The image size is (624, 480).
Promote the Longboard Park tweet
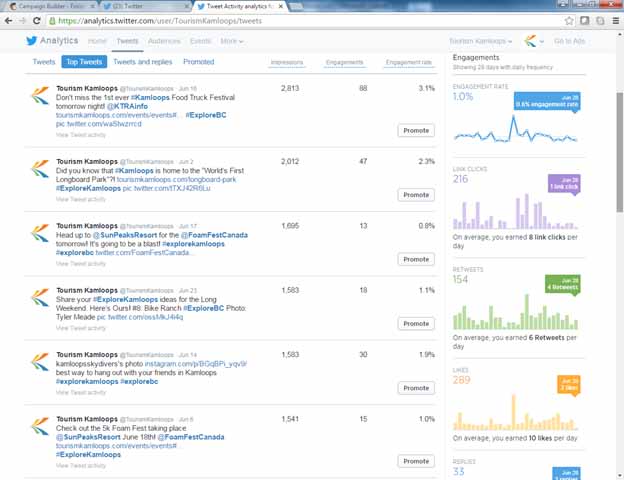pyautogui.click(x=416, y=195)
